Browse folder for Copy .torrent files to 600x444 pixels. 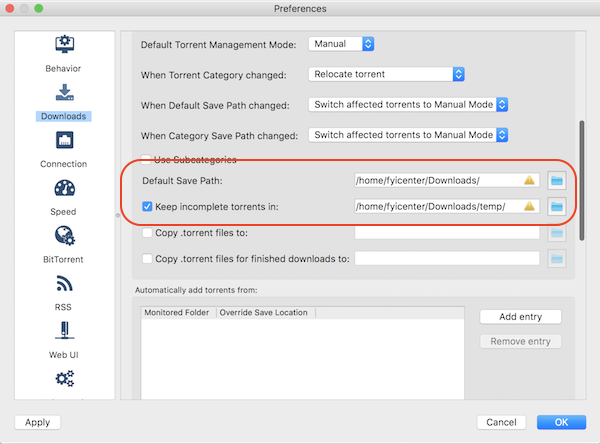coord(556,233)
